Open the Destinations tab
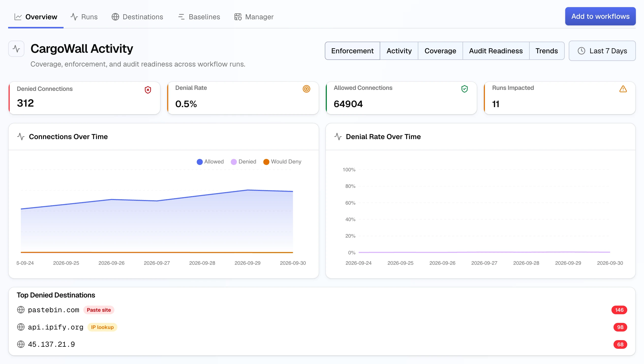This screenshot has width=644, height=364. (x=137, y=17)
